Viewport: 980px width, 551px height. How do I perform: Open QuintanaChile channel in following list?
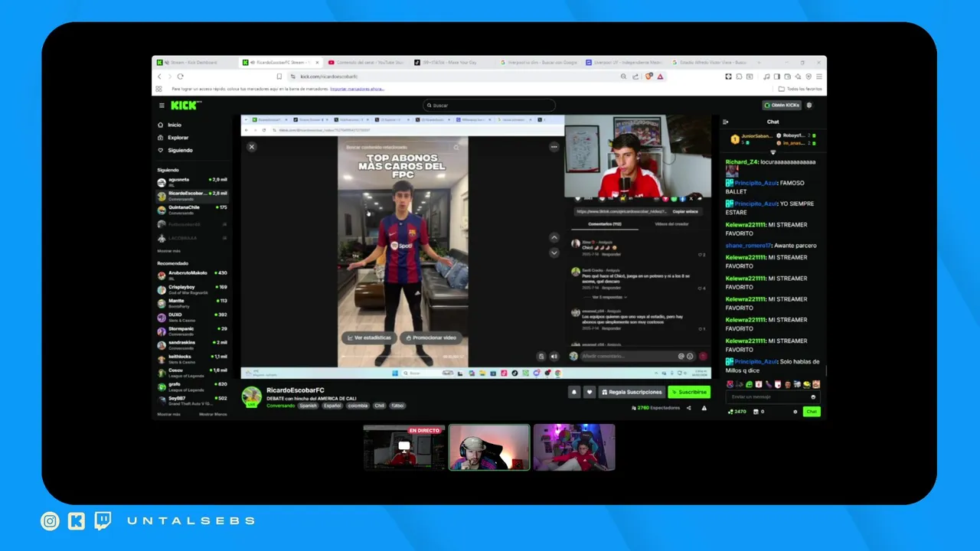pos(192,209)
